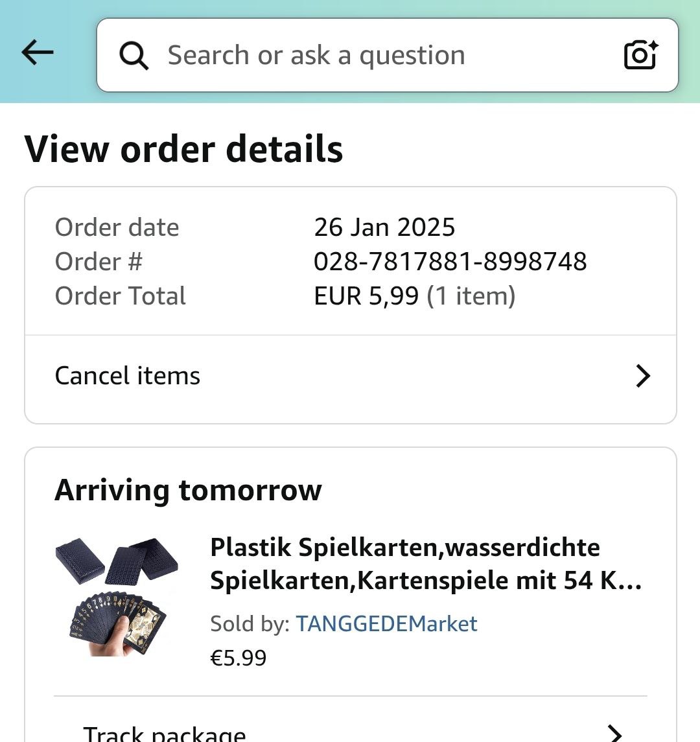The image size is (700, 742).
Task: Tap the 'View order details' page title
Action: click(183, 149)
